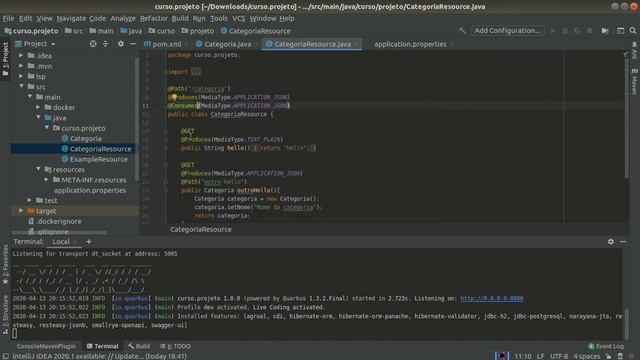The height and width of the screenshot is (360, 640).
Task: Select ExampleResource in project tree
Action: pyautogui.click(x=98, y=159)
